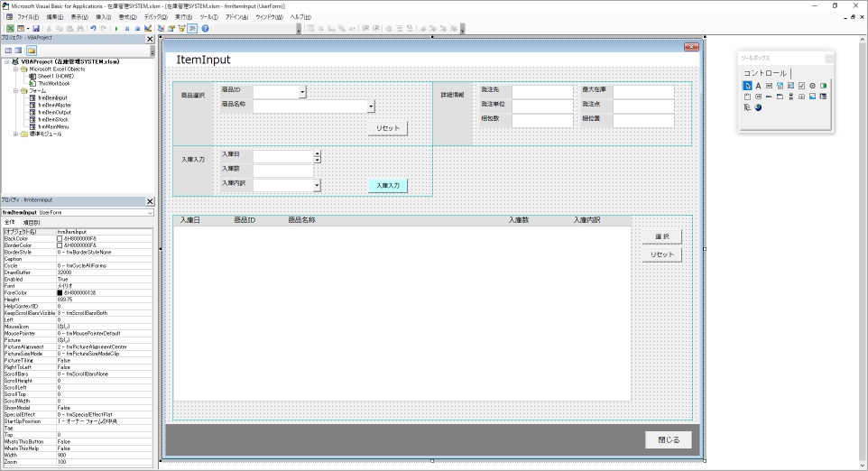
Task: Open the 入庫内訳 combo box dropdown
Action: tap(317, 185)
